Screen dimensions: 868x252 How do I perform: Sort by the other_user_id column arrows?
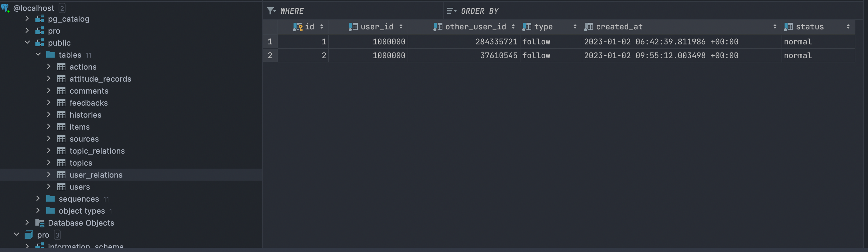point(513,27)
